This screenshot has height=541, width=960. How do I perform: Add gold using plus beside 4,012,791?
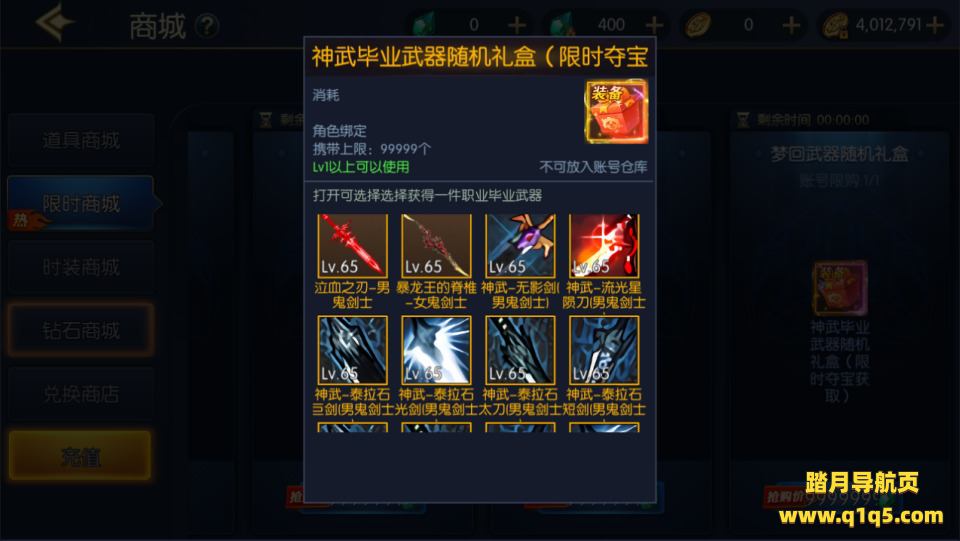point(934,25)
